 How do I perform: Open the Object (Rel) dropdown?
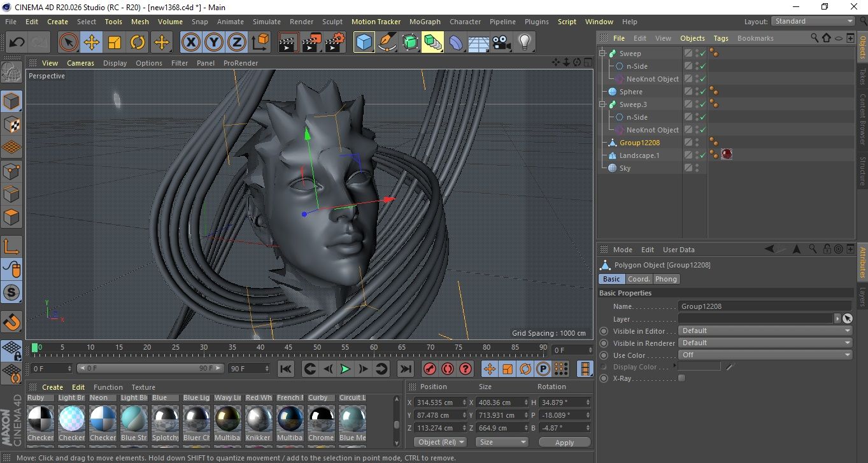click(439, 442)
